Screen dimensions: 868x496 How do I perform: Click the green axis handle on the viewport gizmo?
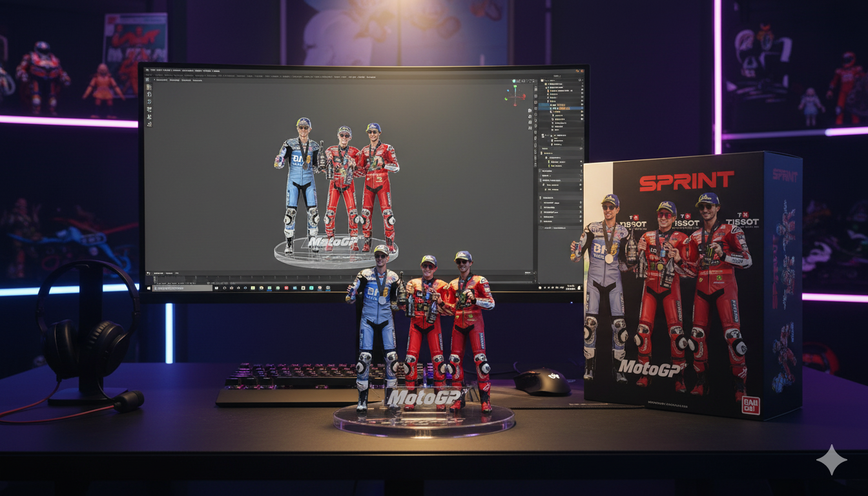coord(515,87)
